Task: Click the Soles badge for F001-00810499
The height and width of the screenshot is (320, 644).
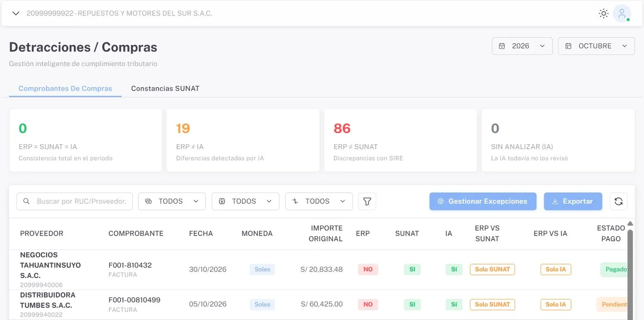Action: point(262,305)
